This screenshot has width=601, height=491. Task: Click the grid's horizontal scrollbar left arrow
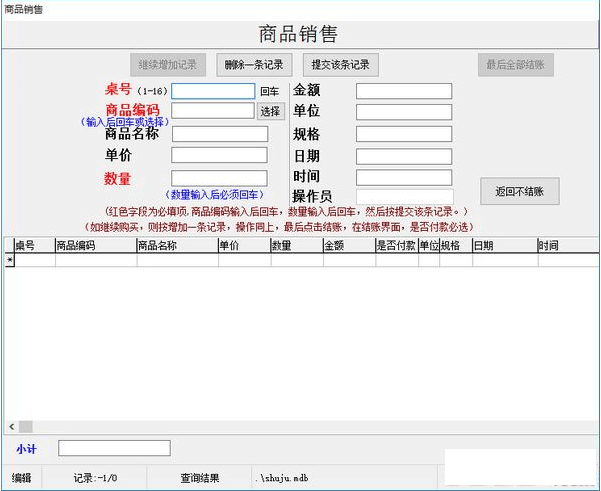point(11,426)
